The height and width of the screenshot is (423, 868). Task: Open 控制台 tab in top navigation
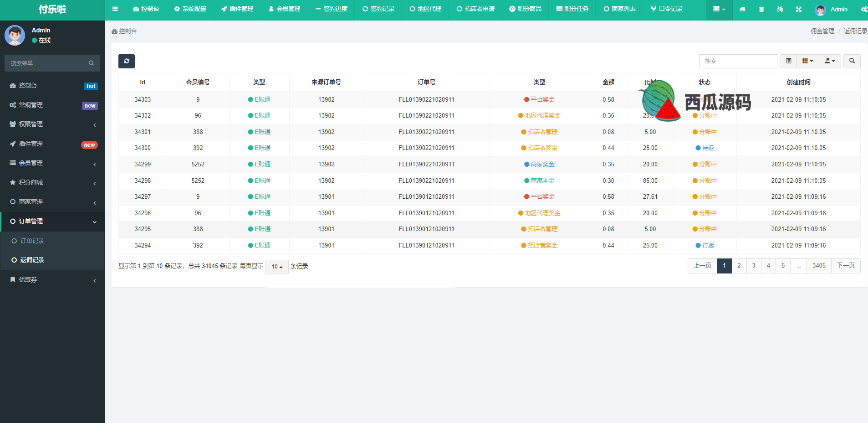pos(146,10)
